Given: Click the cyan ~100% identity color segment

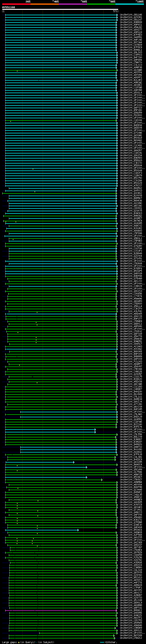Looking at the screenshot, I should (x=130, y=4).
